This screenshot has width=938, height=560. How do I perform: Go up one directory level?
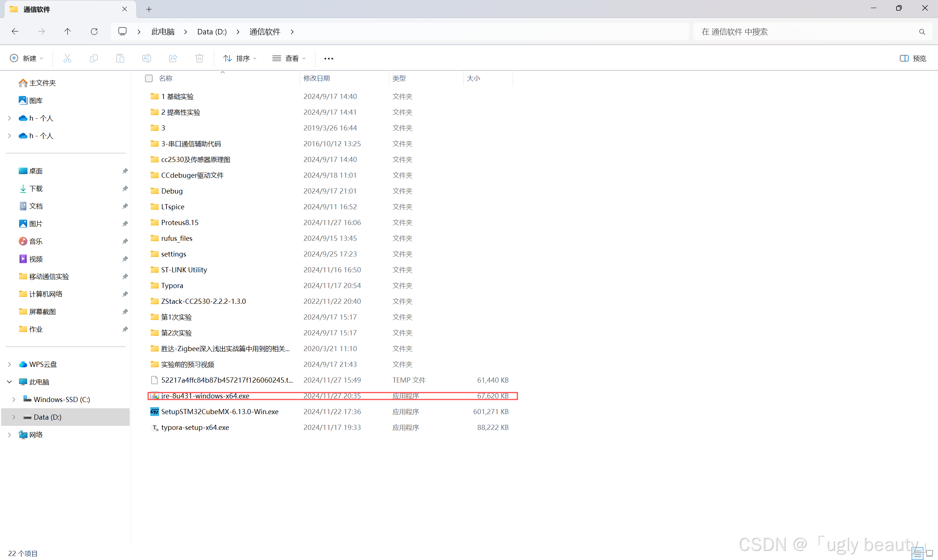pyautogui.click(x=67, y=31)
